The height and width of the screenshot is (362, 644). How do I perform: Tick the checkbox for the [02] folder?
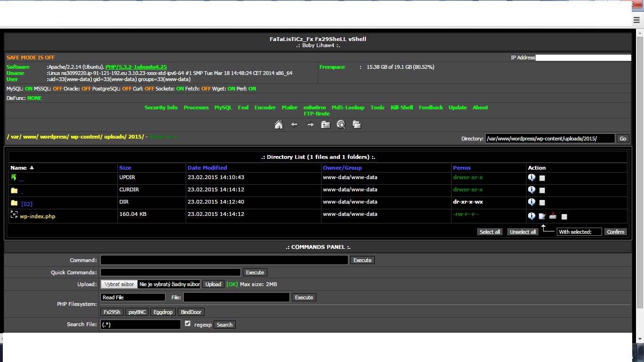(x=542, y=203)
